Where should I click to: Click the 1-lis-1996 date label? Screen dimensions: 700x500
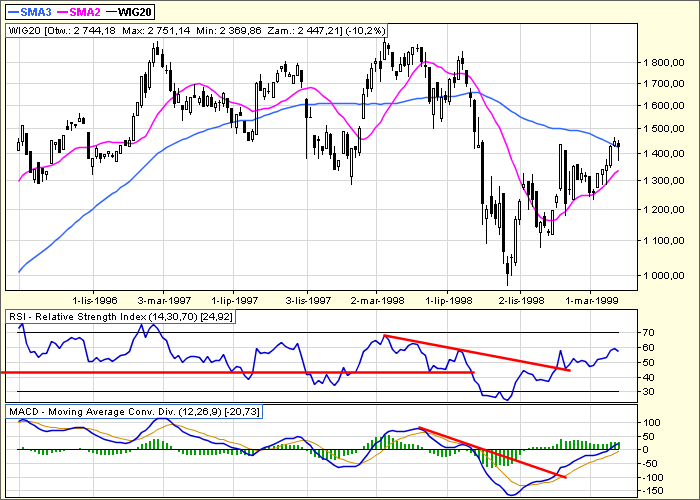pos(95,300)
